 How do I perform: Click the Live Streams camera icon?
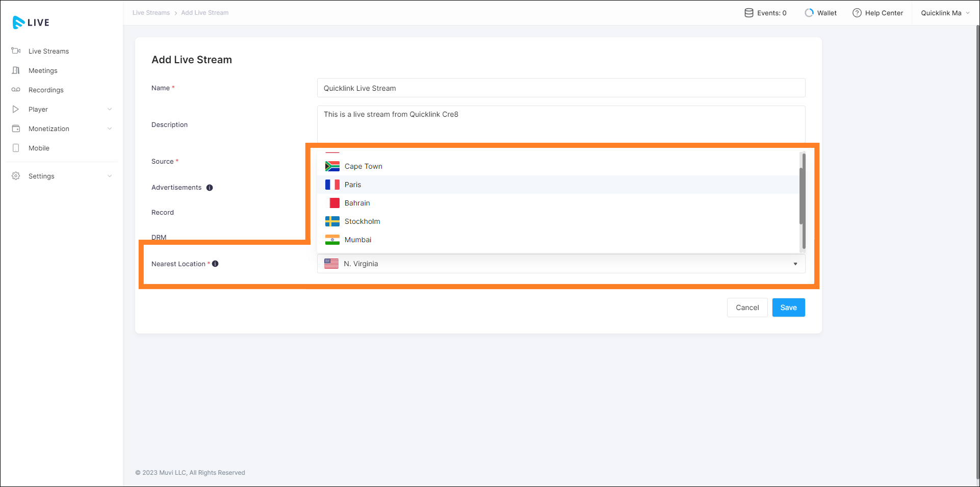click(16, 51)
